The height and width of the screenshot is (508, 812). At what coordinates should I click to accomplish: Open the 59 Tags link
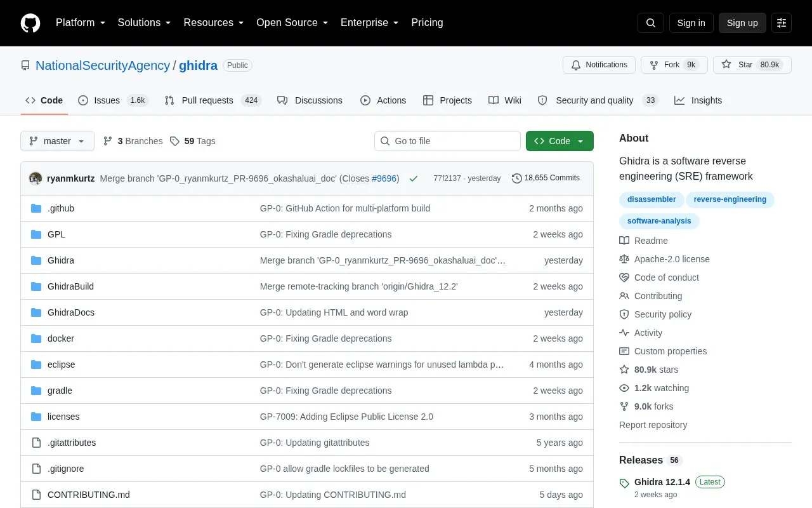click(193, 141)
